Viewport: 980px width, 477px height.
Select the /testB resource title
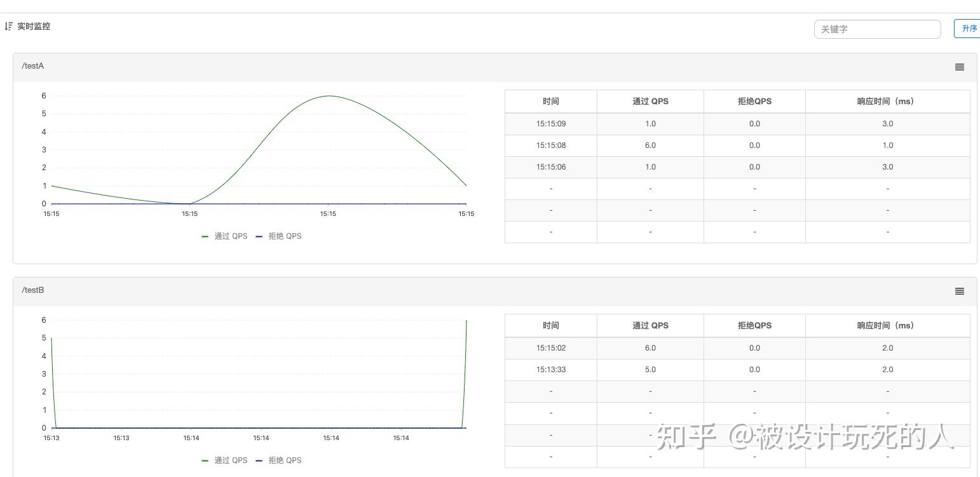[x=32, y=290]
